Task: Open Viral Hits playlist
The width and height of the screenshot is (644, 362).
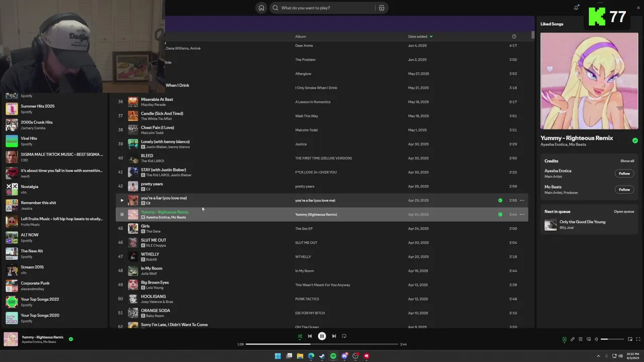Action: [54, 141]
